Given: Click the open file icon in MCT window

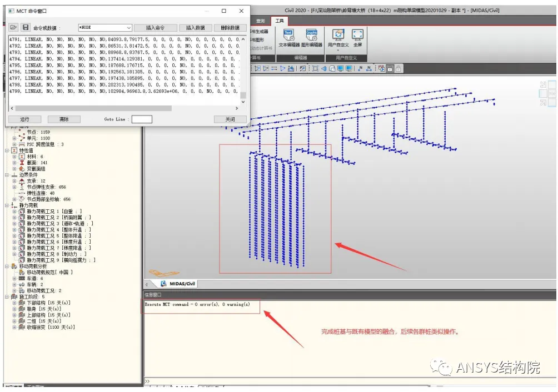Looking at the screenshot, I should (x=13, y=27).
